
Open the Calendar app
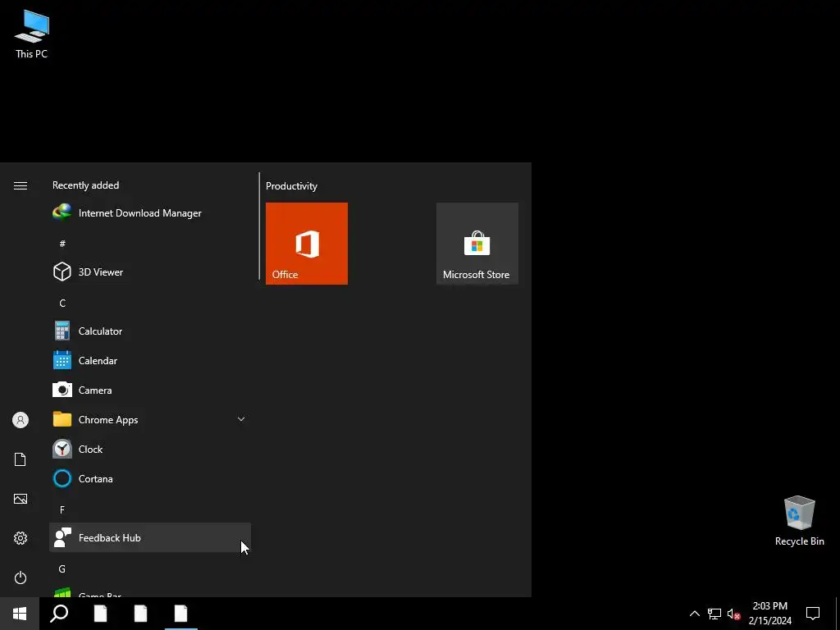click(150, 361)
